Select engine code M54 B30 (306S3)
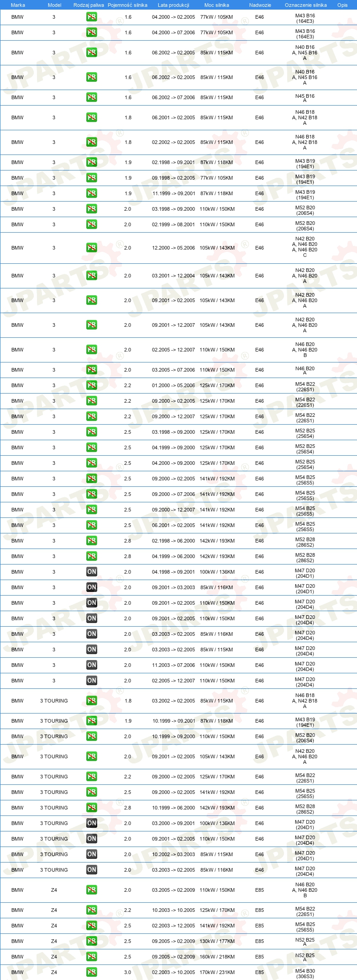The height and width of the screenshot is (980, 357). (305, 974)
